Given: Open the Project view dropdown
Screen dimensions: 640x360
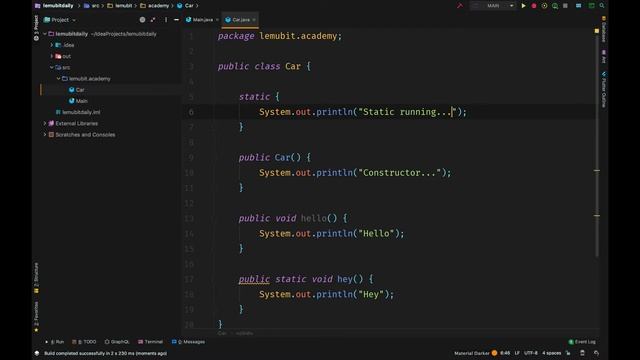Looking at the screenshot, I should click(60, 20).
